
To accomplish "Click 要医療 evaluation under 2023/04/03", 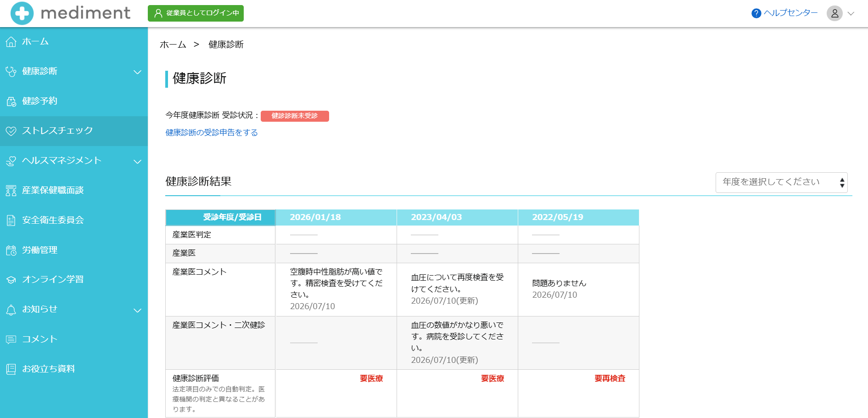I will [493, 378].
